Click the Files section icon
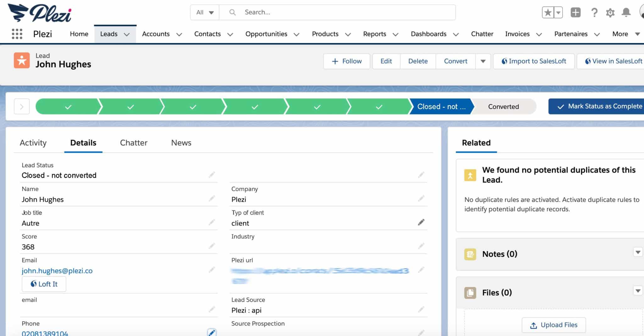 470,293
